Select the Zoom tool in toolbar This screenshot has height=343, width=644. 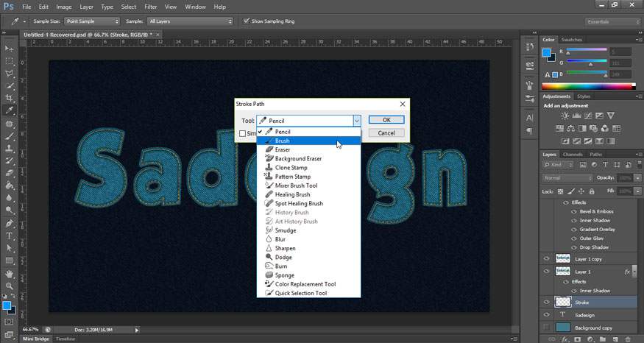point(9,286)
